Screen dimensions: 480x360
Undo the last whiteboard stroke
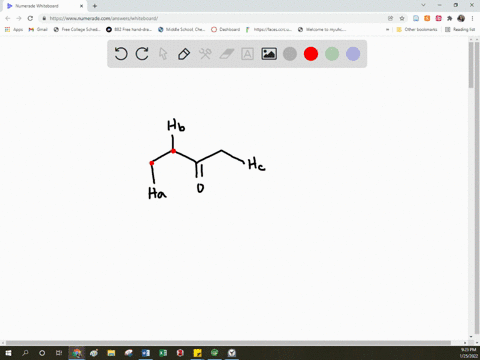(x=121, y=54)
